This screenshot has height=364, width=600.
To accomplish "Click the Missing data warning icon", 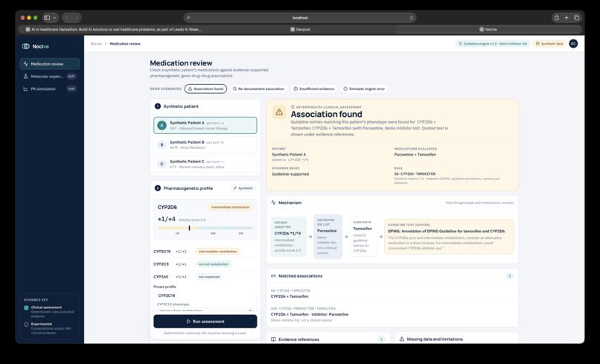I will click(x=402, y=339).
